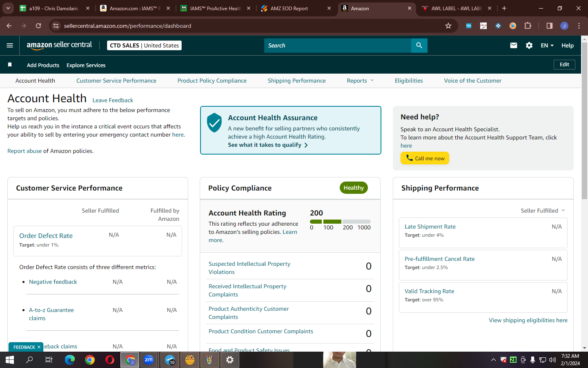Open the CTD SALES United States account switcher

pos(144,45)
